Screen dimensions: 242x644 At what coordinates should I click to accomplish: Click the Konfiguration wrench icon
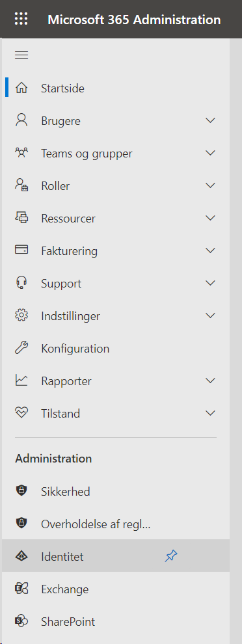point(21,348)
